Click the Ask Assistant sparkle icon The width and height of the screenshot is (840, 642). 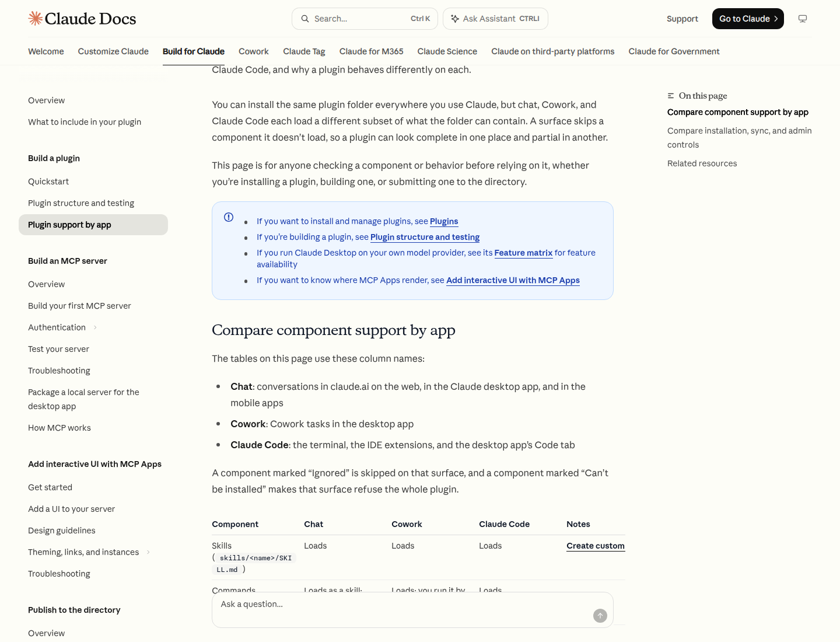coord(455,19)
